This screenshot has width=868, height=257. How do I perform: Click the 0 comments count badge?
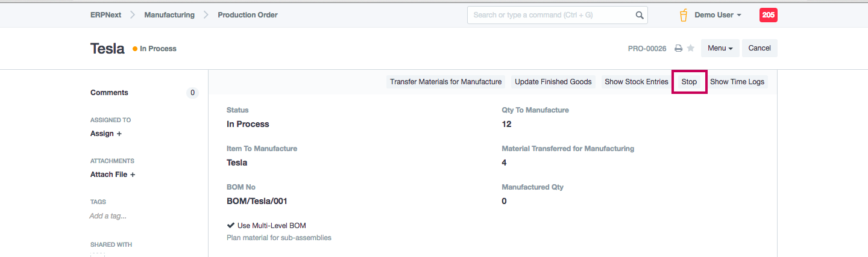[x=192, y=93]
